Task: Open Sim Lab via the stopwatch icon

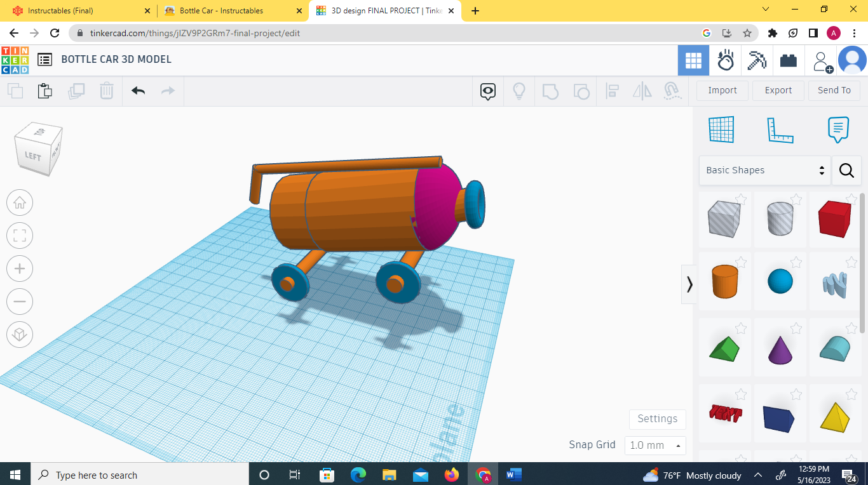Action: coord(725,60)
